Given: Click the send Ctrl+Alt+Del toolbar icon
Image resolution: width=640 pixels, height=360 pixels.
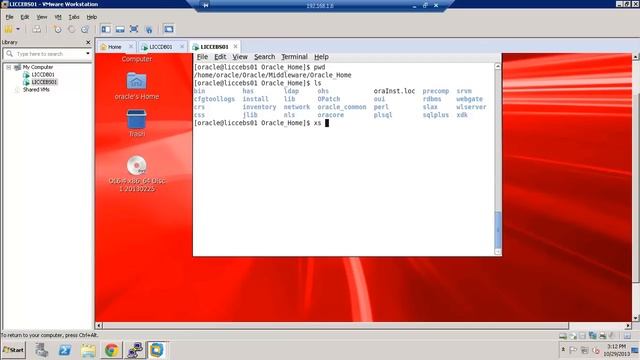Looking at the screenshot, I should click(37, 29).
